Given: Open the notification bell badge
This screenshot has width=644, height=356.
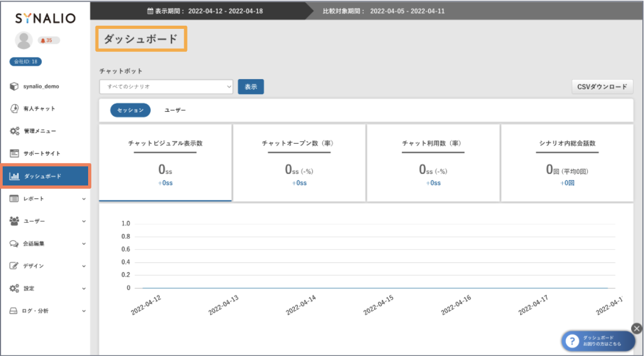Looking at the screenshot, I should (x=49, y=41).
